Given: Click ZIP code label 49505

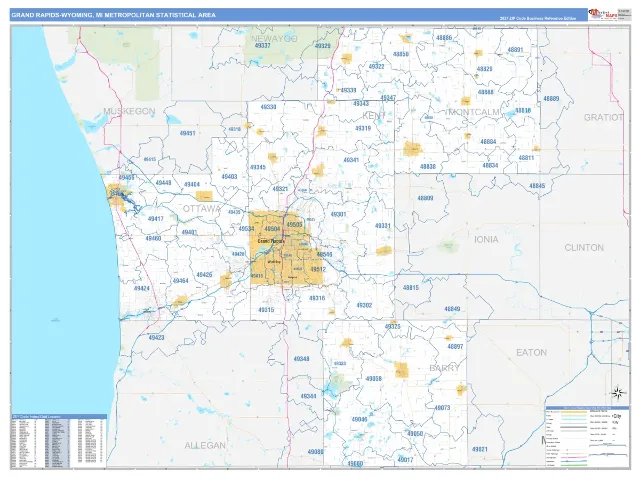Looking at the screenshot, I should (x=294, y=224).
